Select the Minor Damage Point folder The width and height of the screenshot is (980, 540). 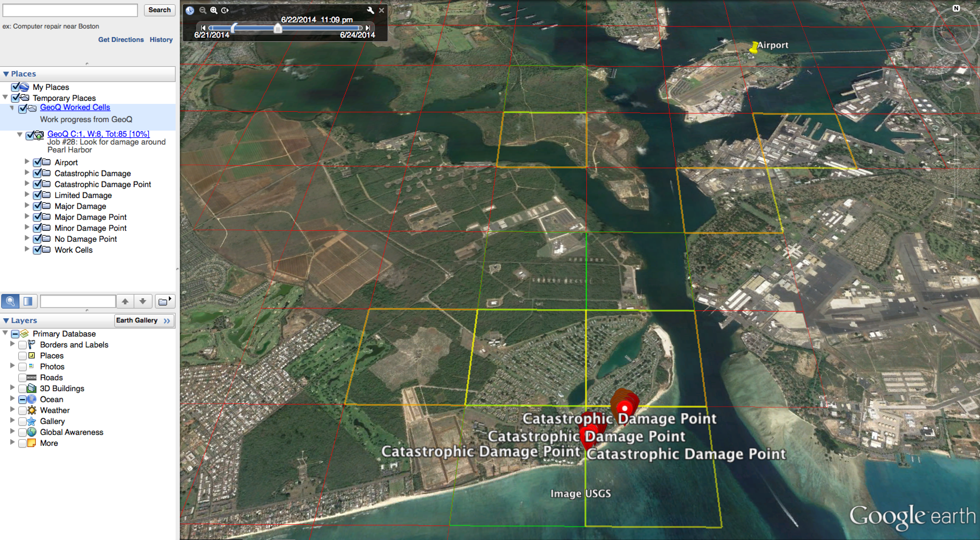tap(91, 228)
